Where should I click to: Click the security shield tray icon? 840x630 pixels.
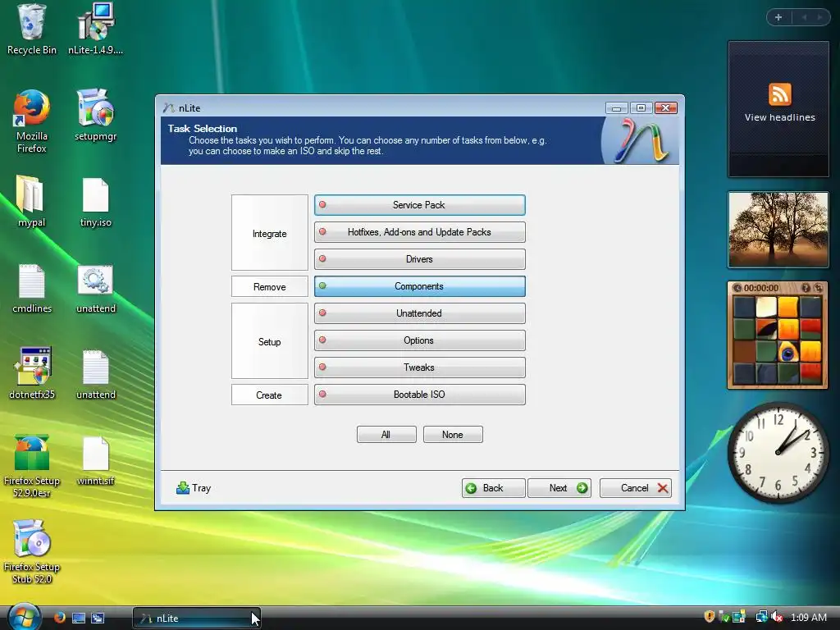click(x=710, y=617)
